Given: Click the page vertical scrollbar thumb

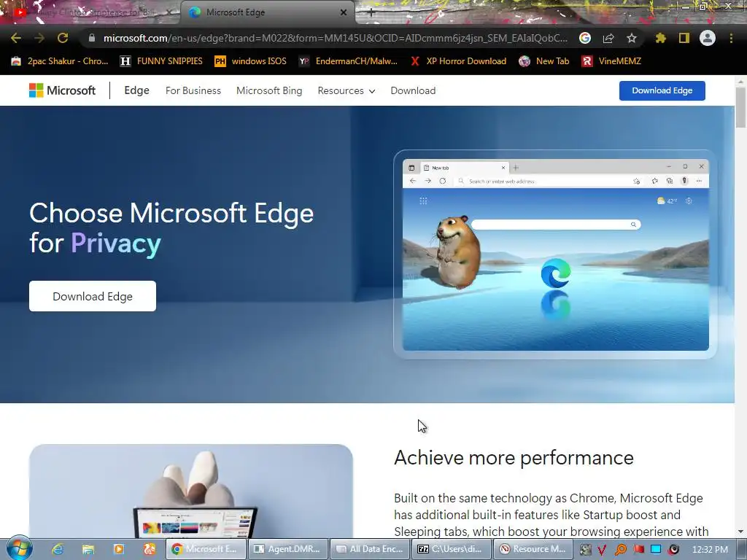Looking at the screenshot, I should 740,107.
